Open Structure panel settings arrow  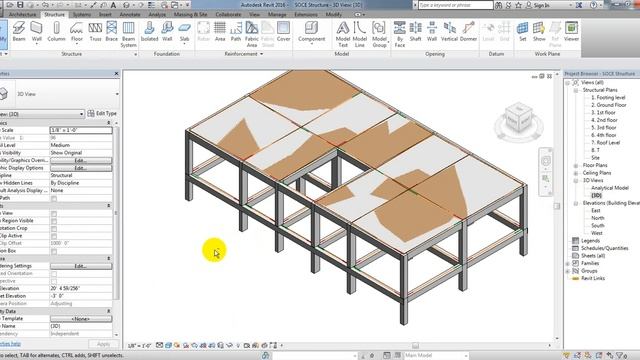point(136,54)
